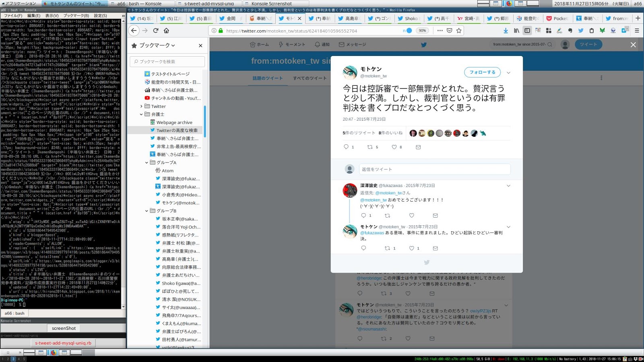Click the s-tweet-add-mysql-uniq.rb button
Screen dimensions: 644x362
63,343
